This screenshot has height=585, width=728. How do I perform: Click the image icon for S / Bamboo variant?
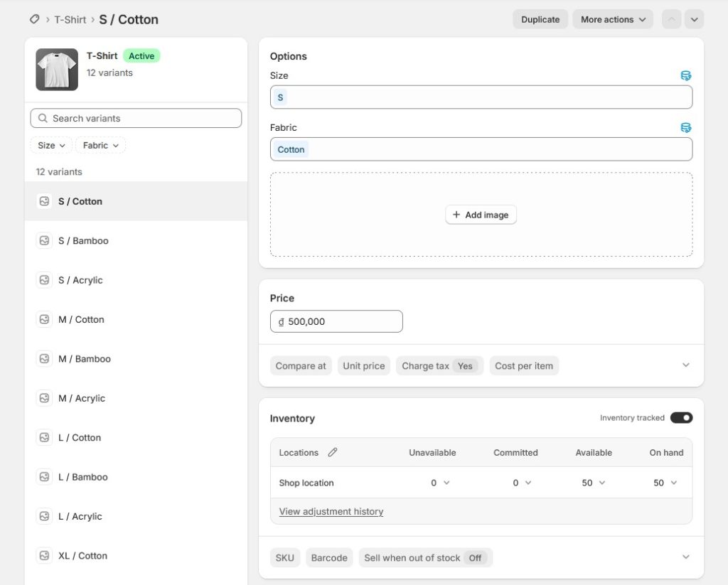pos(44,241)
